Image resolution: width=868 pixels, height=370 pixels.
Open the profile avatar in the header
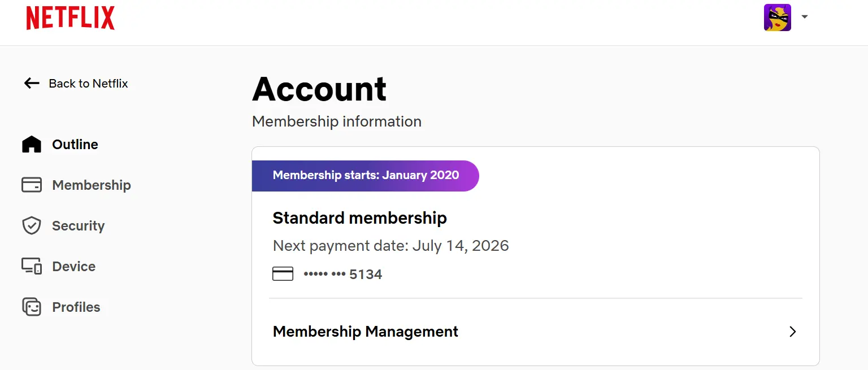[x=778, y=18]
